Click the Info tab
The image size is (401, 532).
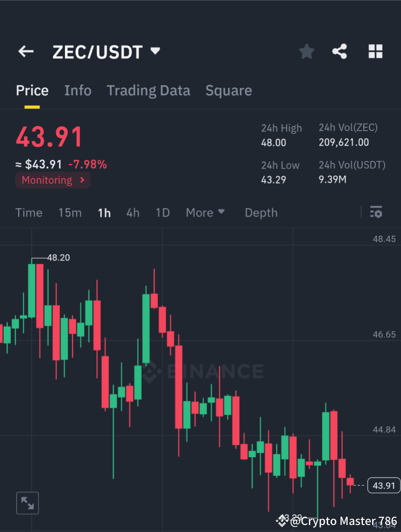click(78, 90)
